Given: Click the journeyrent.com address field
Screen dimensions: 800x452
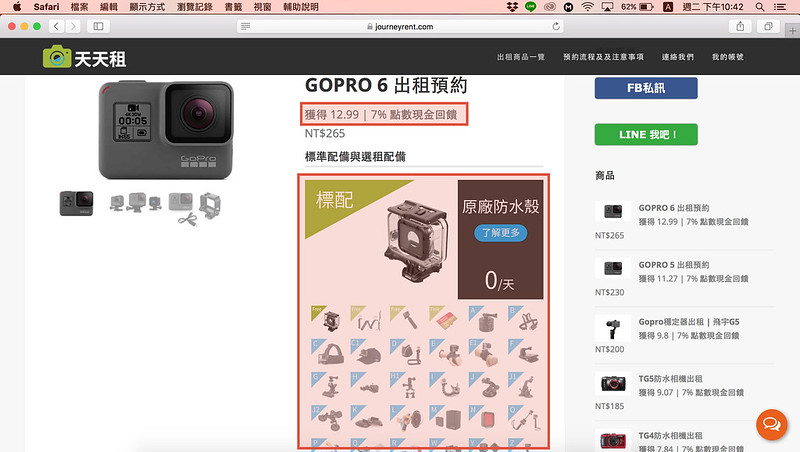Looking at the screenshot, I should click(x=400, y=27).
